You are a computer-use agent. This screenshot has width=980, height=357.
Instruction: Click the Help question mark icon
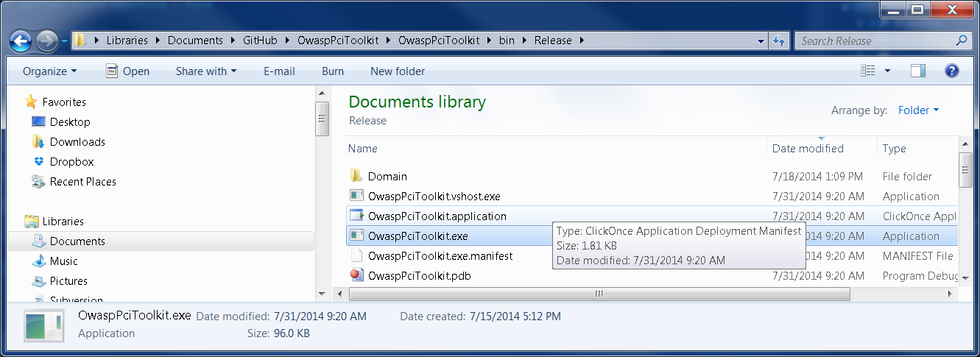pyautogui.click(x=951, y=71)
